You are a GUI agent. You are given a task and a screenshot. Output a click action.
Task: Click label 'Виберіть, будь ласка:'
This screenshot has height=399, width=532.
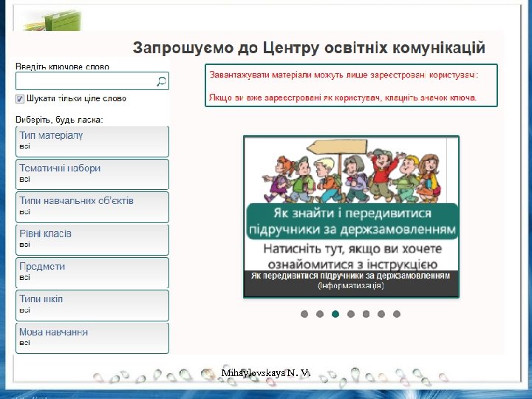(59, 120)
